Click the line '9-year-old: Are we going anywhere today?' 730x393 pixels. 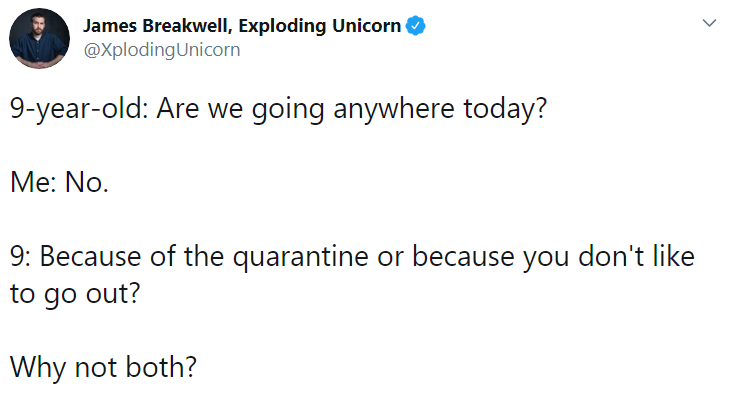point(278,110)
